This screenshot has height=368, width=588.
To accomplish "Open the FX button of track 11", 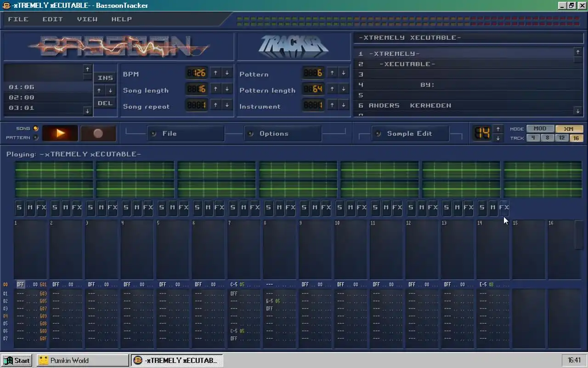I will click(x=397, y=207).
